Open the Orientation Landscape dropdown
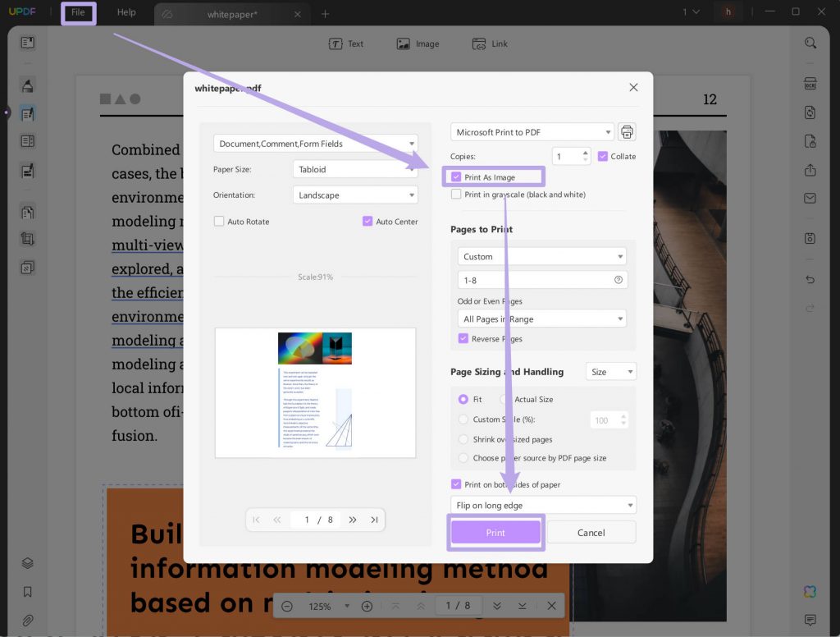This screenshot has height=637, width=840. point(355,195)
